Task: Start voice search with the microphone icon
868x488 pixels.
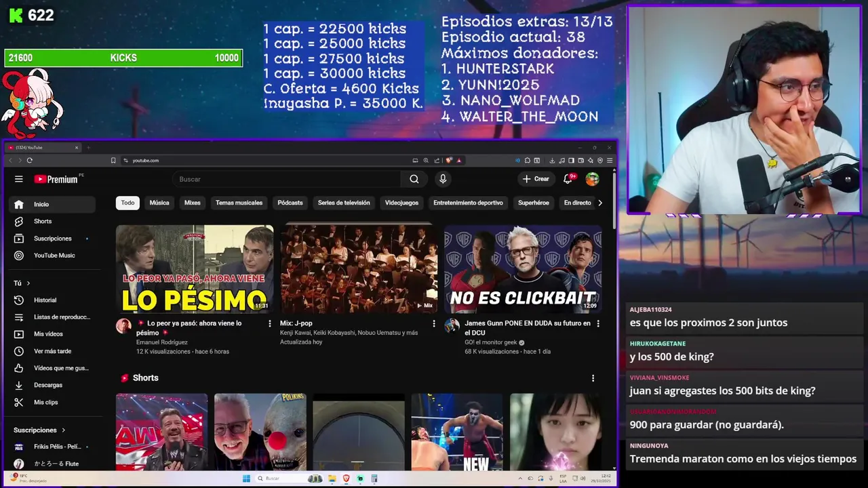Action: [443, 179]
